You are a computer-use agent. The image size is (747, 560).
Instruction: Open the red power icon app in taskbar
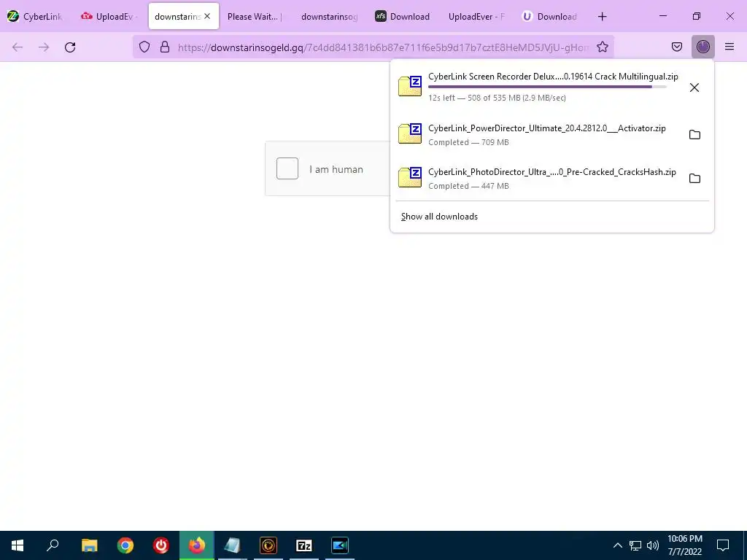click(161, 545)
